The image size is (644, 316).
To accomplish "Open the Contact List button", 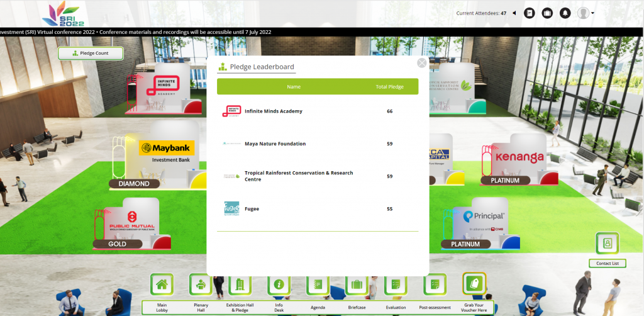I will pos(607,263).
